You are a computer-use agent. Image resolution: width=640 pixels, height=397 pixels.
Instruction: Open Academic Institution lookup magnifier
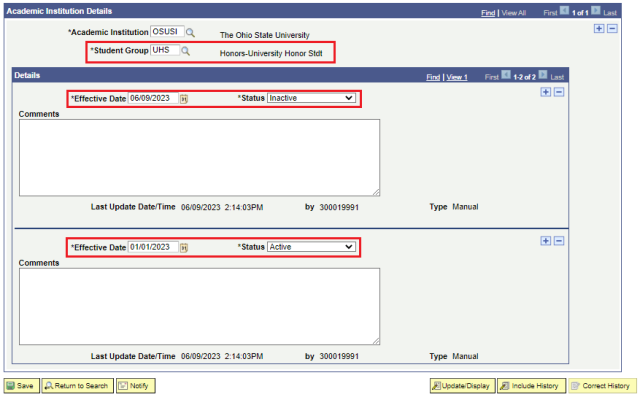190,32
